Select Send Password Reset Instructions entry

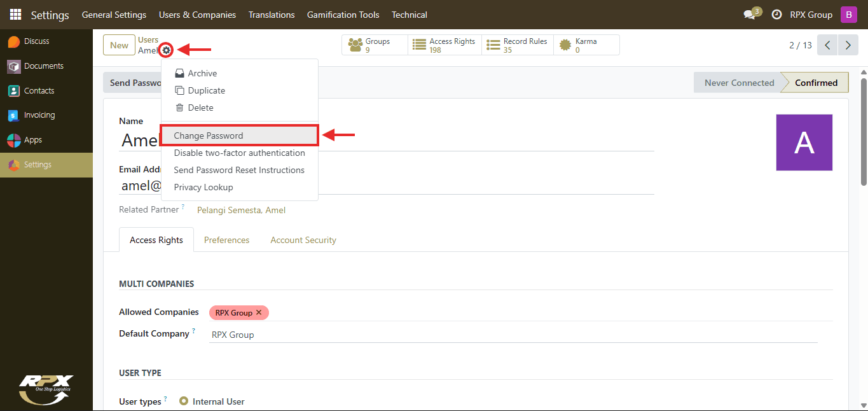tap(240, 170)
